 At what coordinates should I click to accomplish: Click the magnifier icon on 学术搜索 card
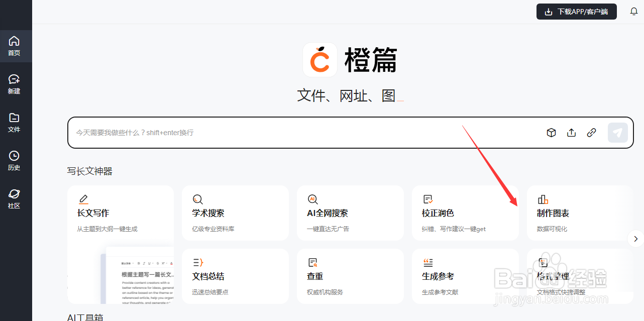(x=198, y=199)
